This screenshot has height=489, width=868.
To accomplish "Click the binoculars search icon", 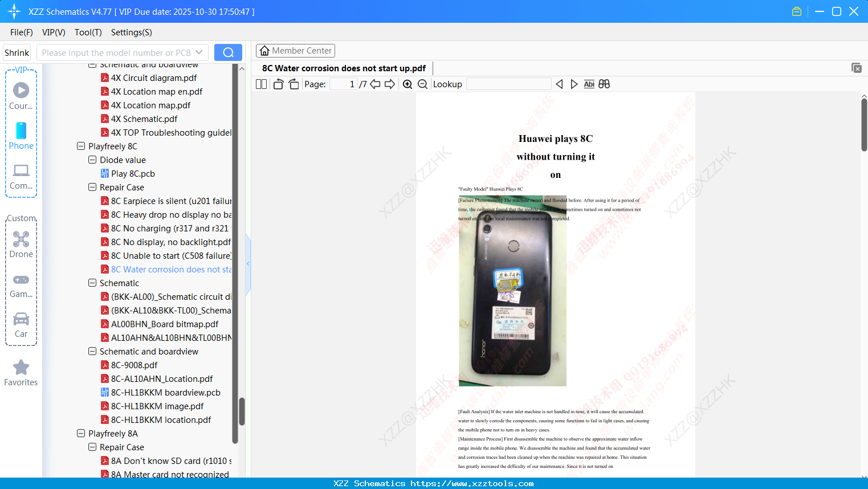I will pos(604,84).
